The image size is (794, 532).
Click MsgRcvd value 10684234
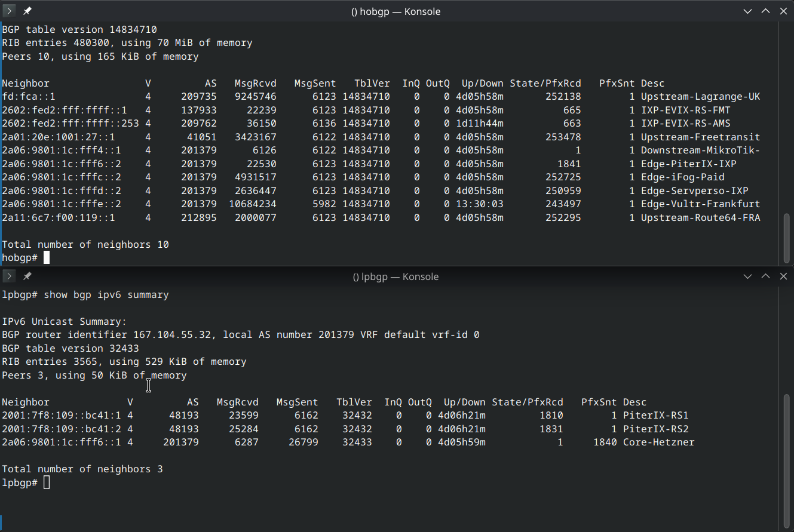tap(253, 204)
